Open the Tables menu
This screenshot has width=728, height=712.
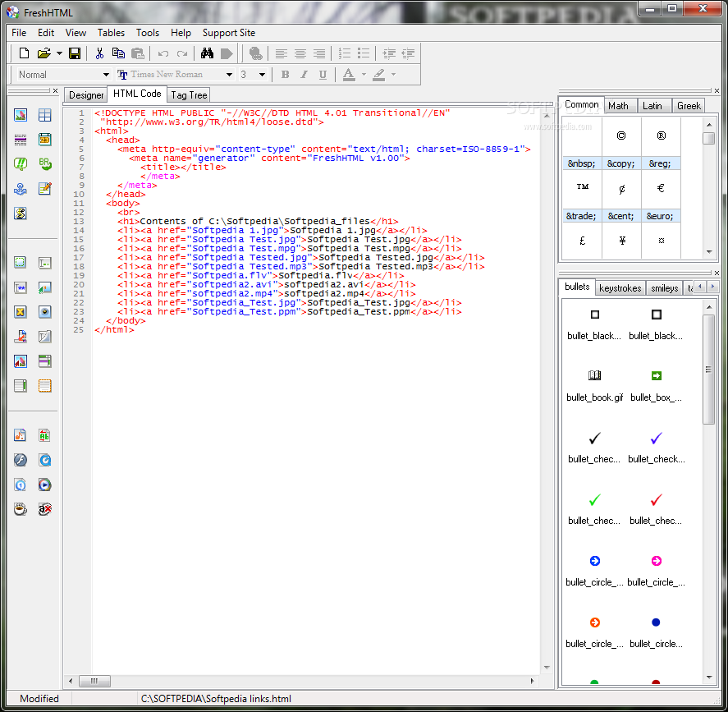tap(111, 33)
